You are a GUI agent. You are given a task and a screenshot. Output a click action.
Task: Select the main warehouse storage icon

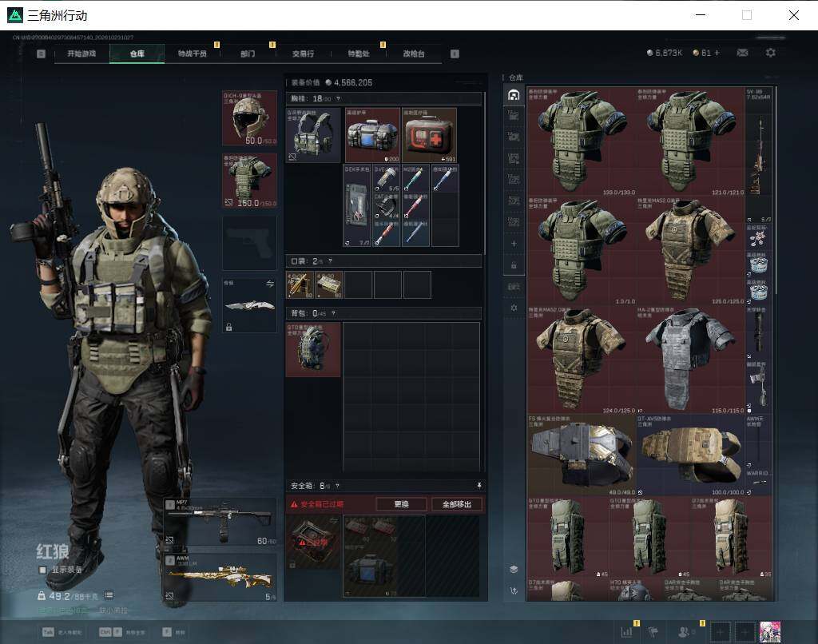514,95
